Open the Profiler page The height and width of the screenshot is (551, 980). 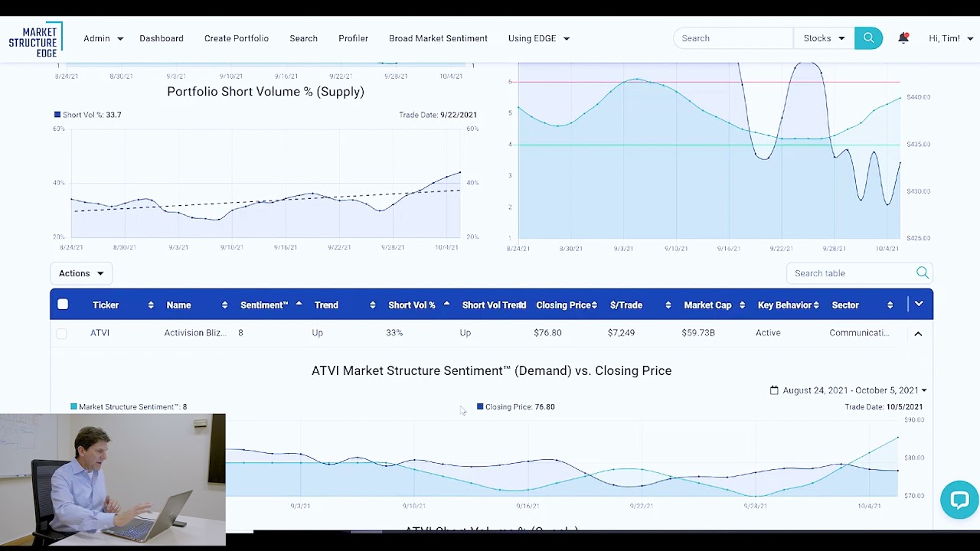(353, 38)
